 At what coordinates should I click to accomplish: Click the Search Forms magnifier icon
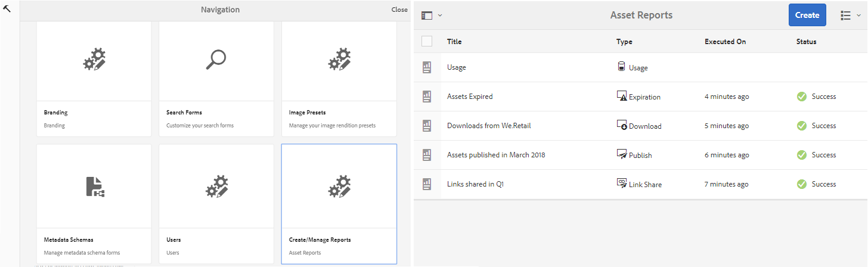216,60
